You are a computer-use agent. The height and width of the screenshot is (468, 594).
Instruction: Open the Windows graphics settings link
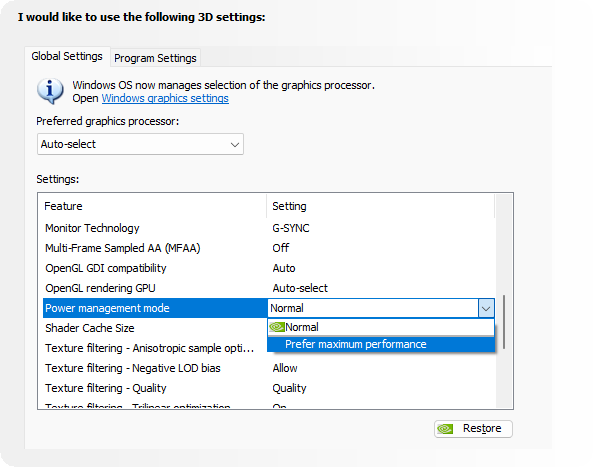pyautogui.click(x=165, y=98)
